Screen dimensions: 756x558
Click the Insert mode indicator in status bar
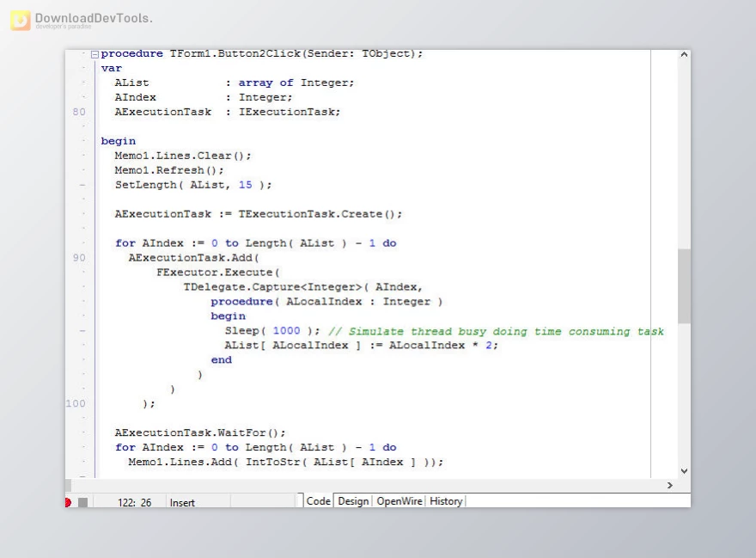[x=182, y=502]
